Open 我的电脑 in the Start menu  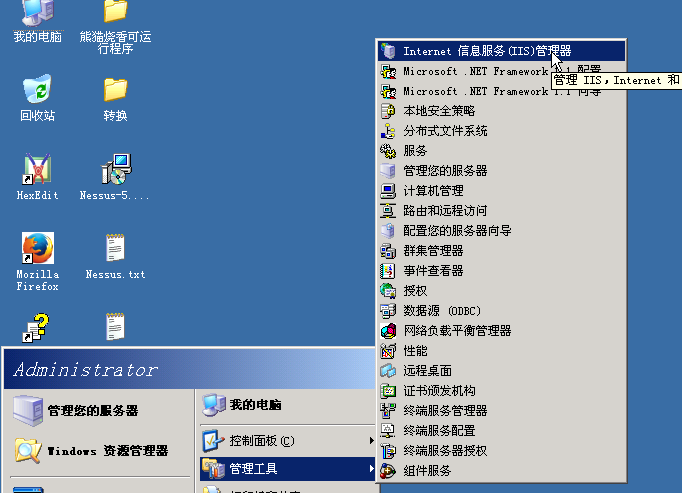coord(287,405)
